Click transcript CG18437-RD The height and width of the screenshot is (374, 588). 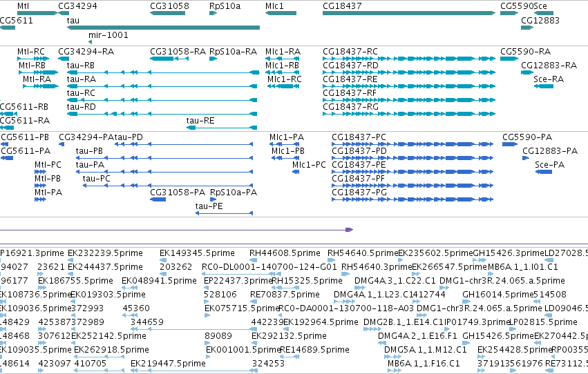coord(409,72)
